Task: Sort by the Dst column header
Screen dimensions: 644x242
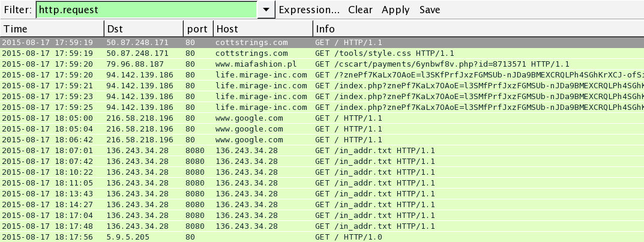Action: pyautogui.click(x=143, y=29)
